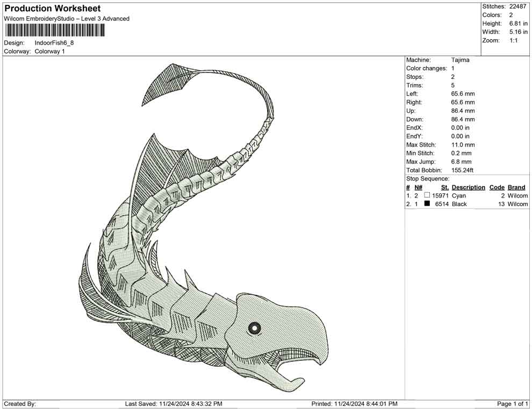Click the Left value 65.6 mm
532x409 pixels.
(463, 94)
